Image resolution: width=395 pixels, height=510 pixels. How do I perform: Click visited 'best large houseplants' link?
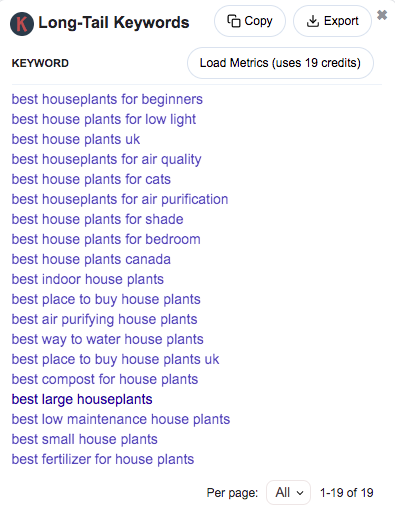82,399
